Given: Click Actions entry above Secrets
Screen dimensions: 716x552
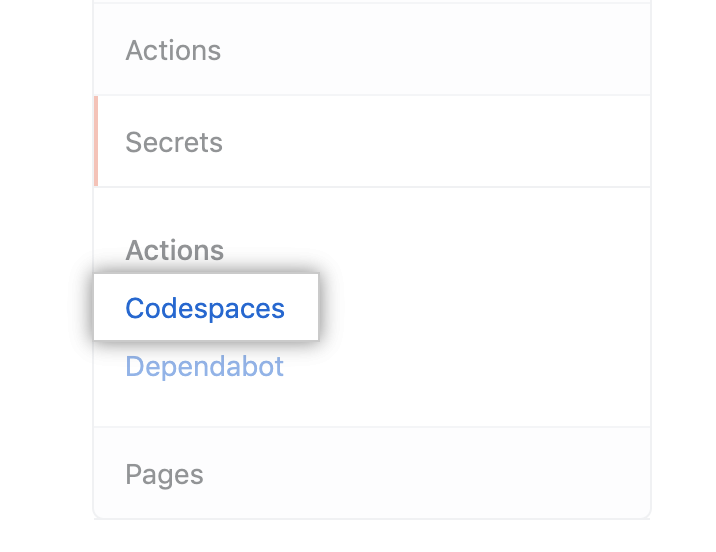Looking at the screenshot, I should click(x=173, y=50).
